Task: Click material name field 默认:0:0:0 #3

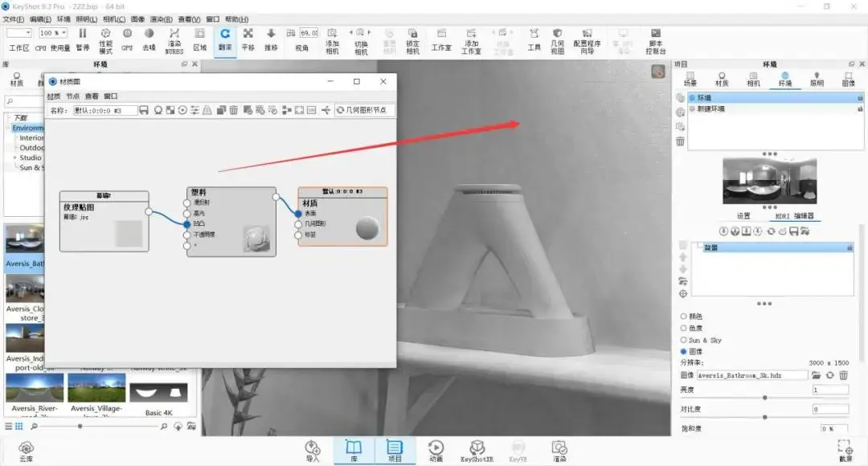Action: pos(105,111)
